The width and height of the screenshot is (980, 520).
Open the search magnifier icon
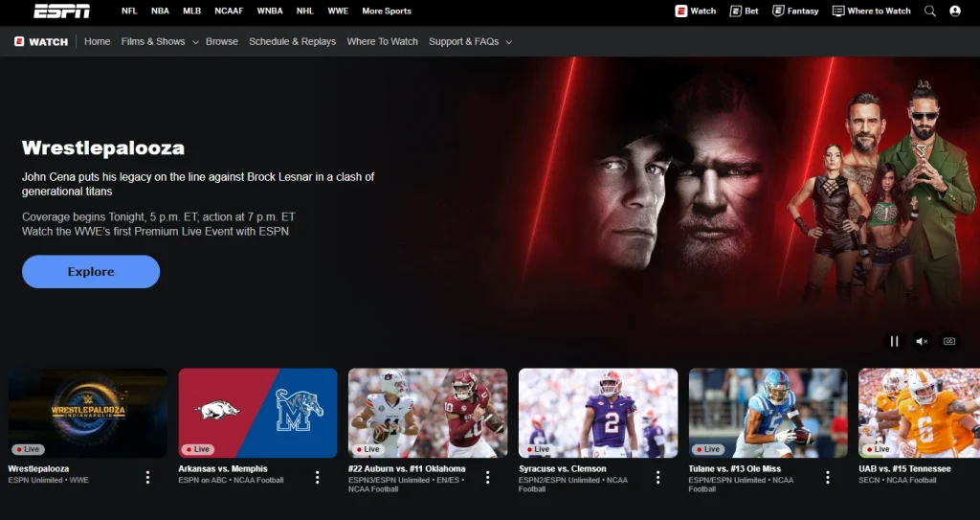click(930, 11)
